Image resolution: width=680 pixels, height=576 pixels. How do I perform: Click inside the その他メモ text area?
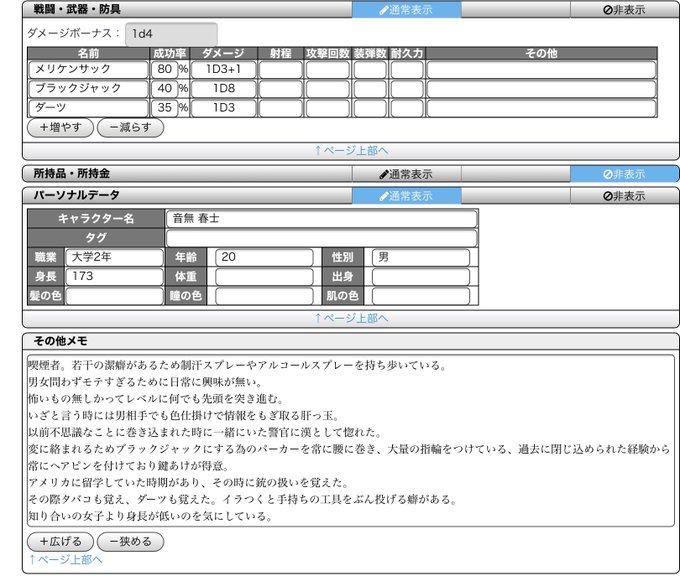(351, 441)
